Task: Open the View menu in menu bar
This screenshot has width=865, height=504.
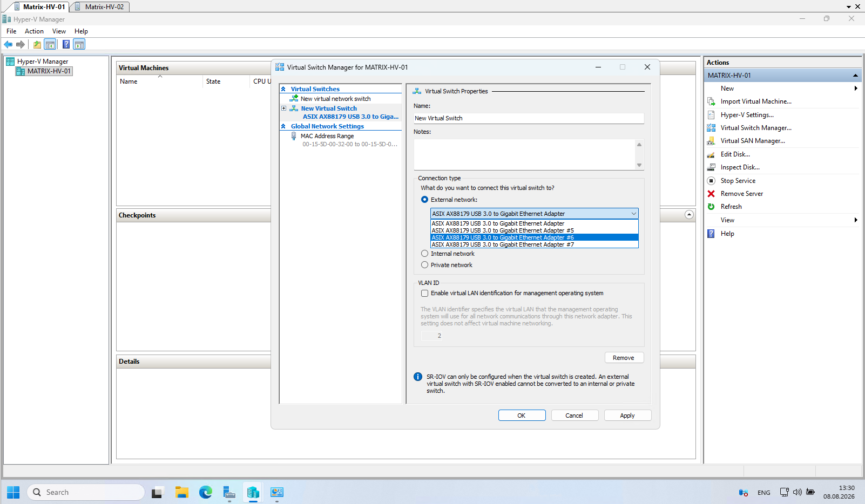Action: (59, 31)
